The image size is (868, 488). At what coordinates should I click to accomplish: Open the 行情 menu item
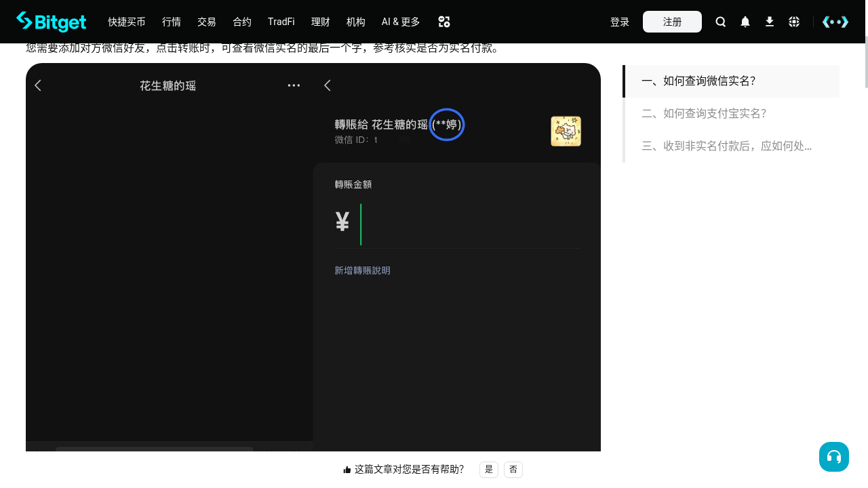(x=172, y=22)
